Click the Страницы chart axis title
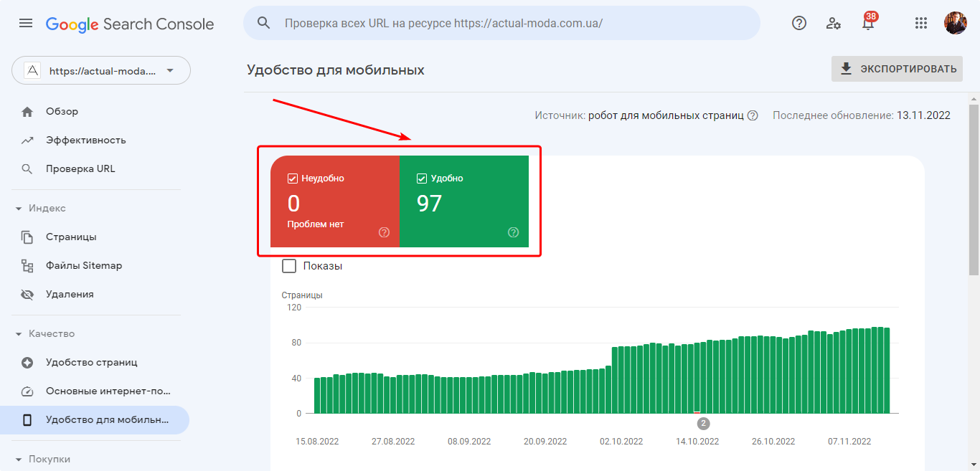The image size is (980, 471). (302, 295)
